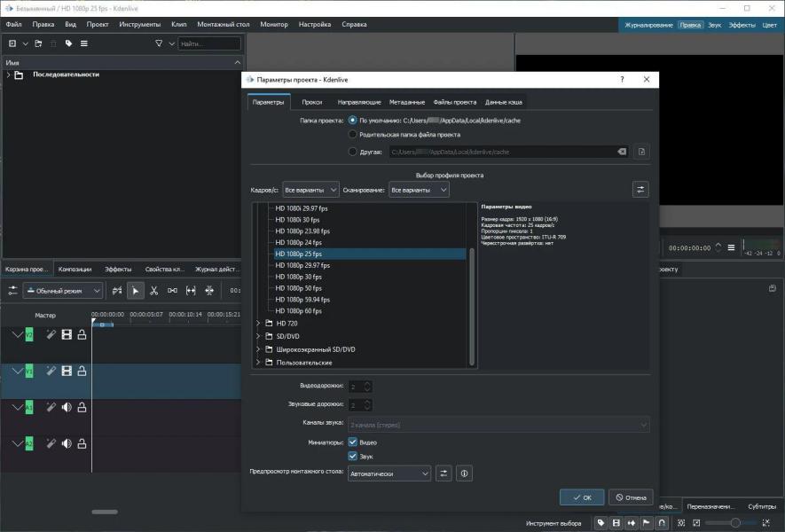Expand the Последовательности folder in the bin
785x532 pixels.
click(x=8, y=74)
